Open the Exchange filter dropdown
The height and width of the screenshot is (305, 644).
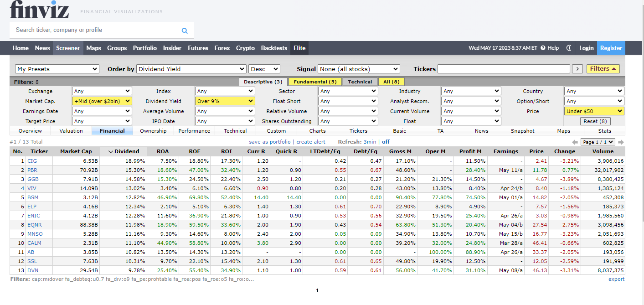102,91
